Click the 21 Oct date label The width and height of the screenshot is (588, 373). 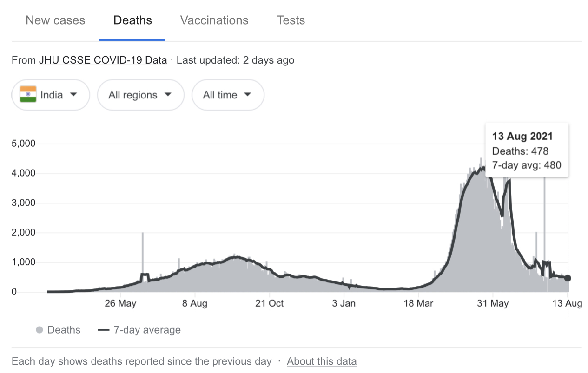coord(270,304)
